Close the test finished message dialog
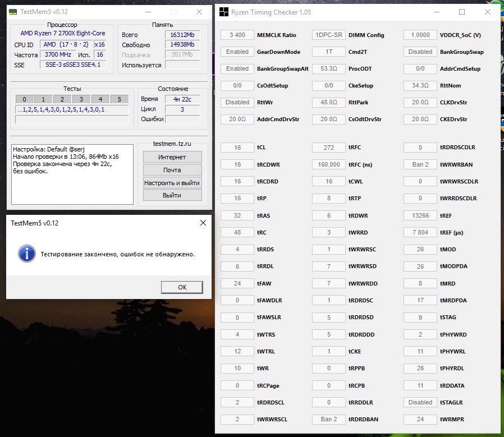Image resolution: width=504 pixels, height=437 pixels. (x=203, y=223)
